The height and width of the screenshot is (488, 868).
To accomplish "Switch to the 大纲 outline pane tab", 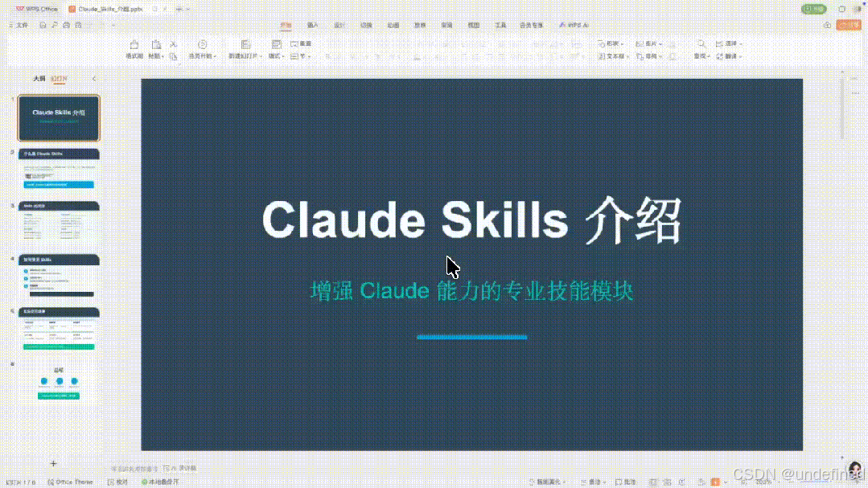I will pos(39,79).
